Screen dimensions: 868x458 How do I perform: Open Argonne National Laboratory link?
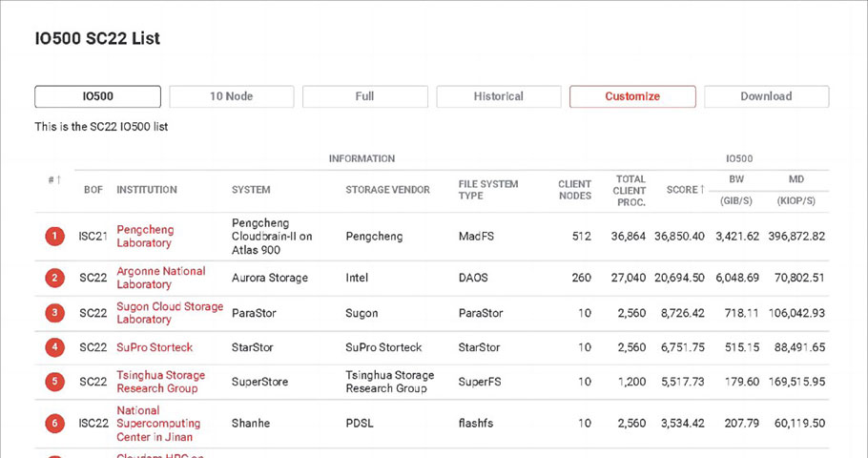click(161, 278)
